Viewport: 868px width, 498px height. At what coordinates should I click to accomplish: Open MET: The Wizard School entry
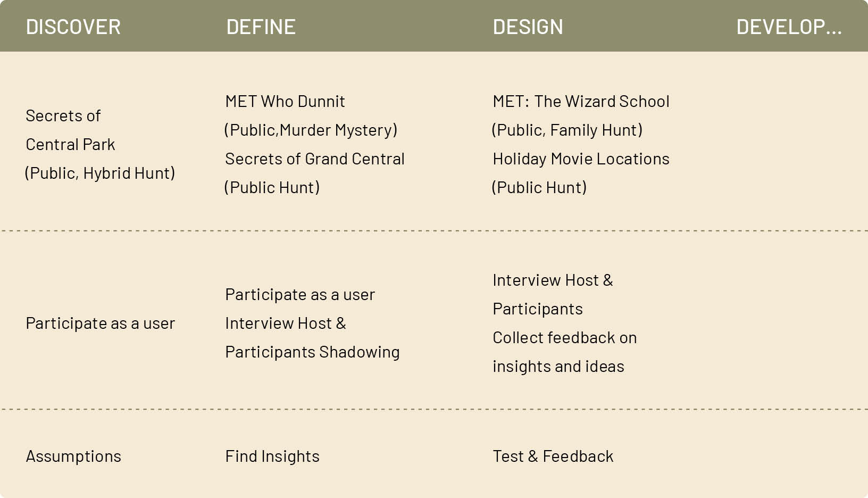581,101
